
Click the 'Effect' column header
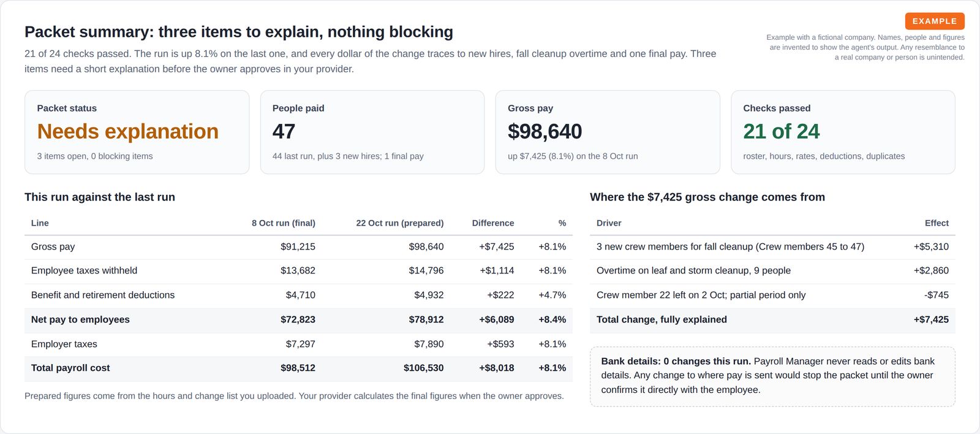click(937, 223)
